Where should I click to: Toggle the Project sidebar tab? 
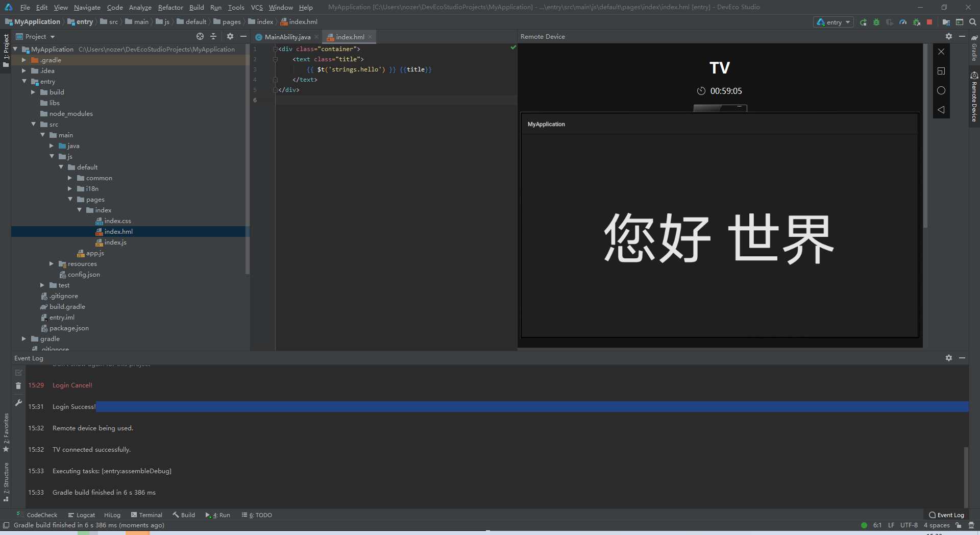tap(6, 51)
